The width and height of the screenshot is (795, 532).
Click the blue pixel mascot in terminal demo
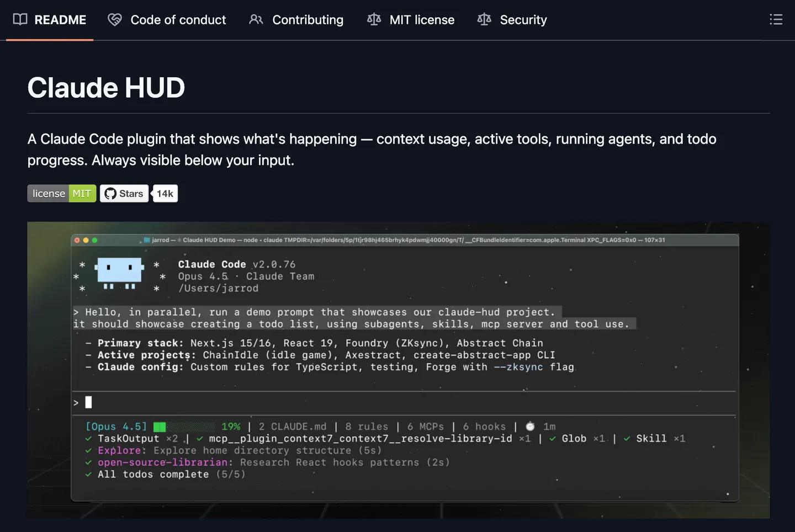[119, 270]
